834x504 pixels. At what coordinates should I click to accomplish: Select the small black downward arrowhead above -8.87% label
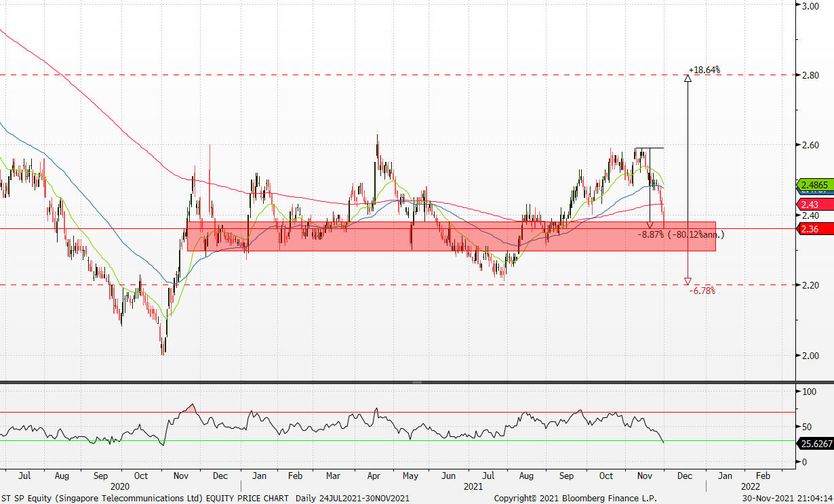pos(650,225)
